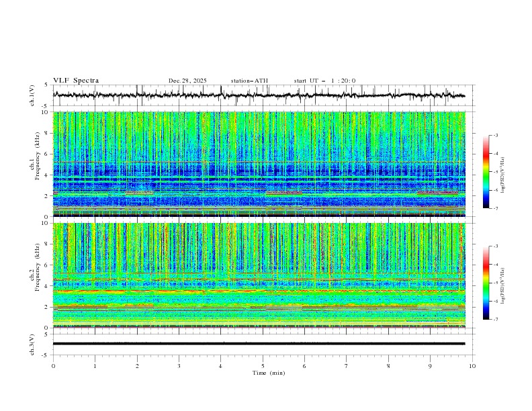
Task: Click the upper color scale bar for ch.1
Action: 486,172
